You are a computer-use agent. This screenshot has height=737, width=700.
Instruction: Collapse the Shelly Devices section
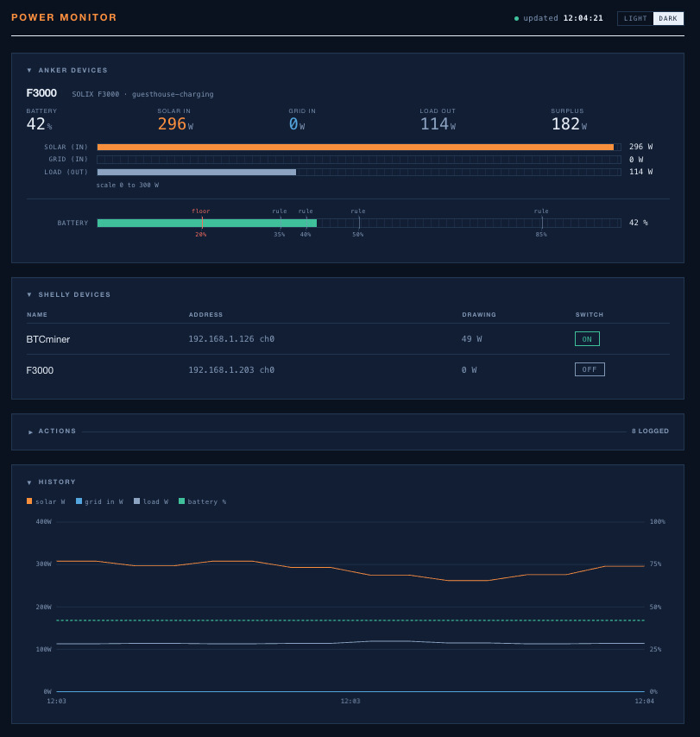pyautogui.click(x=29, y=294)
